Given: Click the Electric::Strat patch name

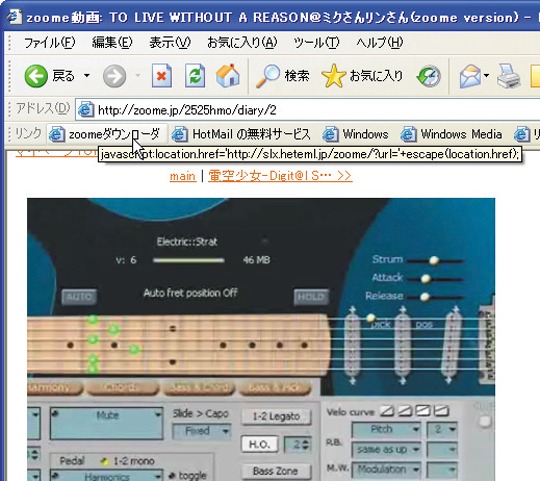Looking at the screenshot, I should [187, 242].
